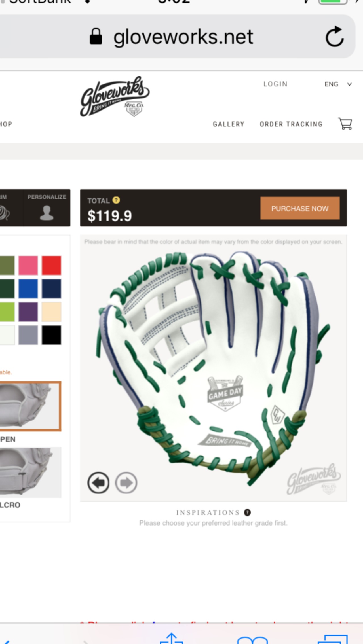Image resolution: width=363 pixels, height=644 pixels.
Task: Rotate glove view with right arrow
Action: (x=126, y=483)
